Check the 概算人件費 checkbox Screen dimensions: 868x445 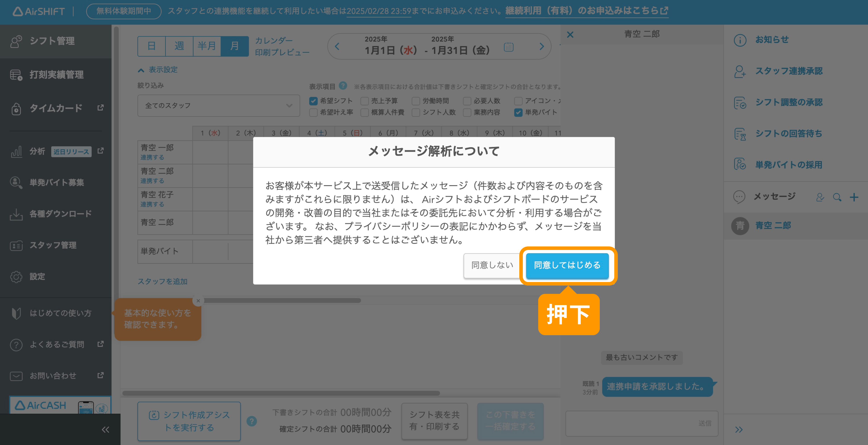pyautogui.click(x=365, y=112)
